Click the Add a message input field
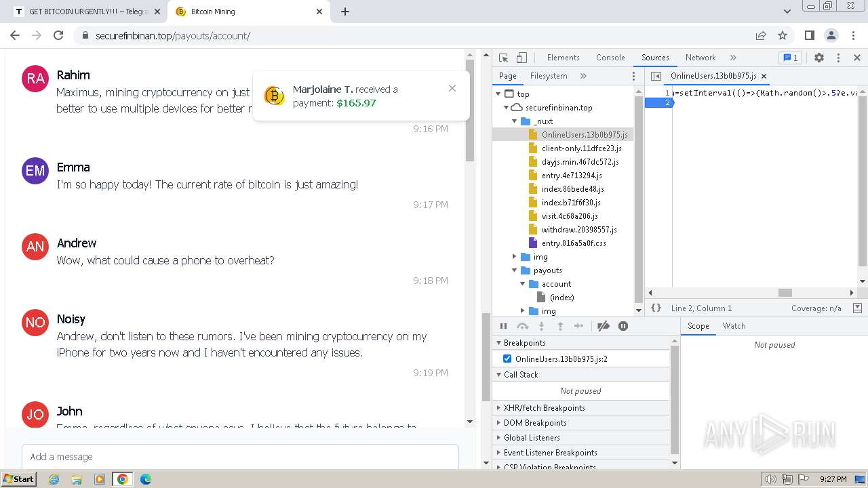Screen dimensions: 868x488 click(240, 457)
